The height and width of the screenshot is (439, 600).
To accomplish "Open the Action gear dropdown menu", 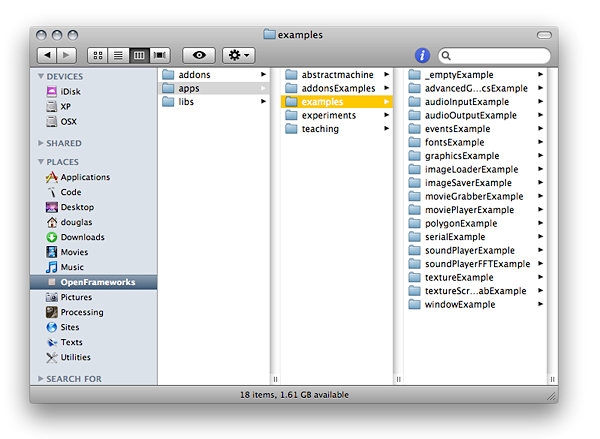I will (x=239, y=55).
